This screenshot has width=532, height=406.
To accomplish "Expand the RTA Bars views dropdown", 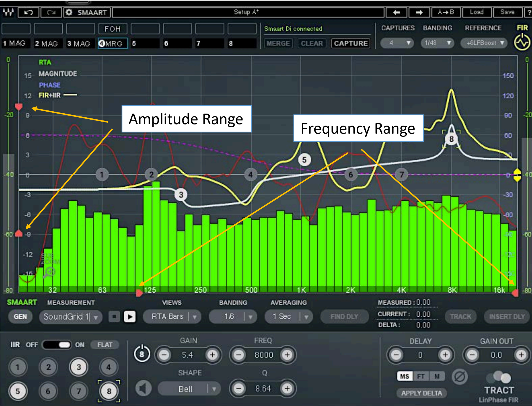I will point(172,316).
